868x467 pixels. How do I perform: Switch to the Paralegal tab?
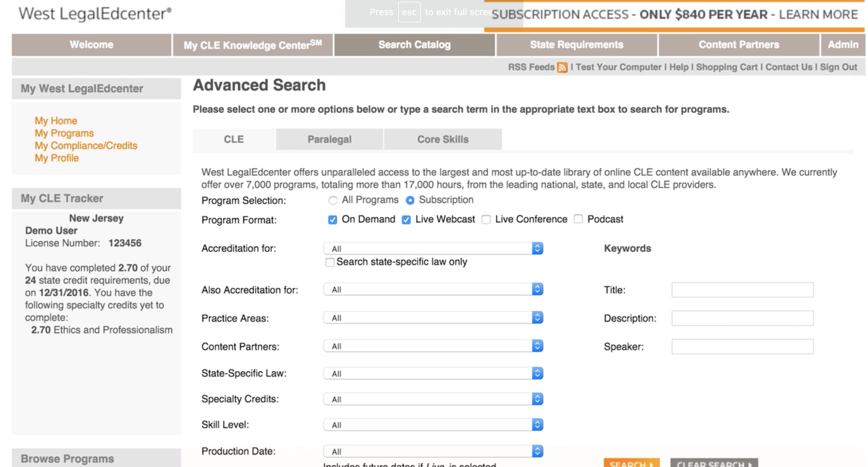click(329, 139)
